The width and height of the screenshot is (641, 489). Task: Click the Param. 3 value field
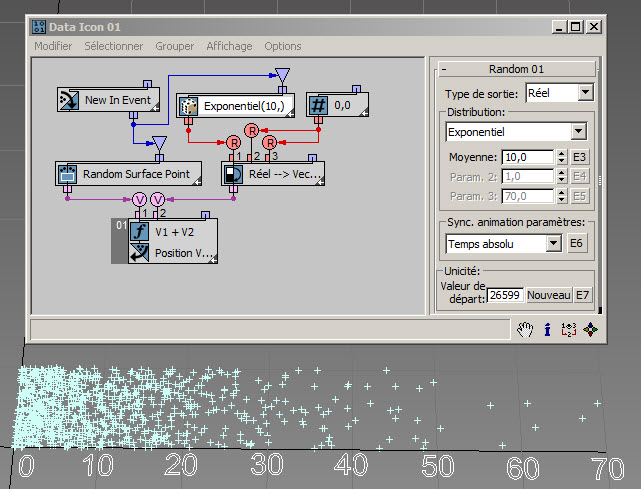coord(528,196)
